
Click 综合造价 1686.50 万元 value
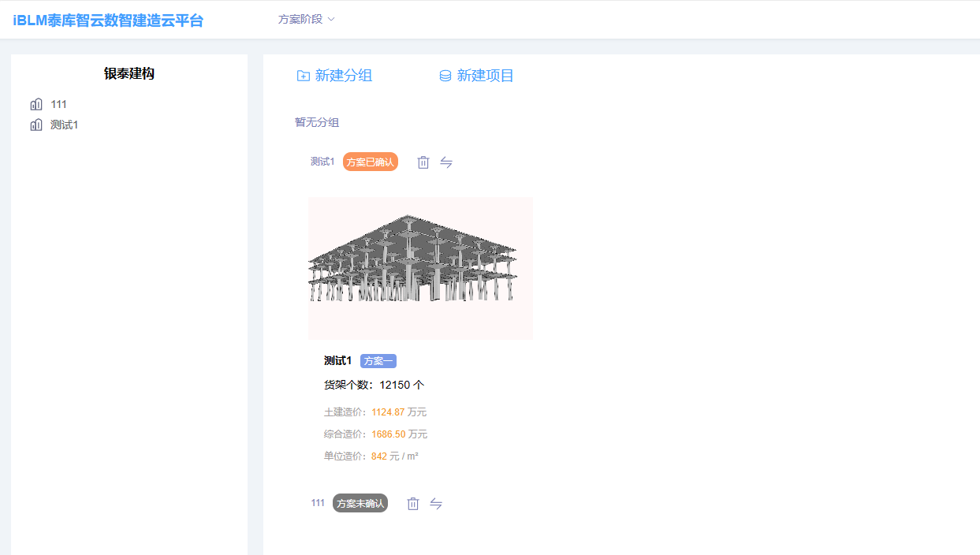pos(399,434)
